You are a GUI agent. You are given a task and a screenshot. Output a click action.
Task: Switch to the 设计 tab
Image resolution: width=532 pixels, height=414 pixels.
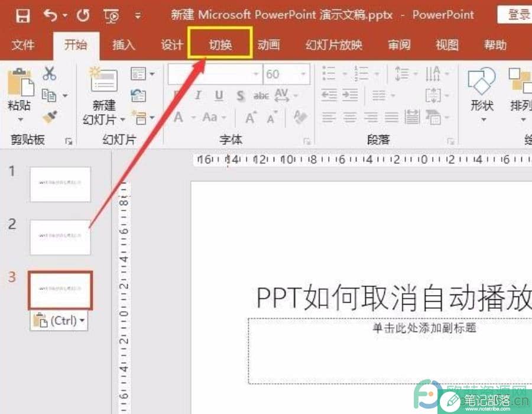(x=171, y=45)
